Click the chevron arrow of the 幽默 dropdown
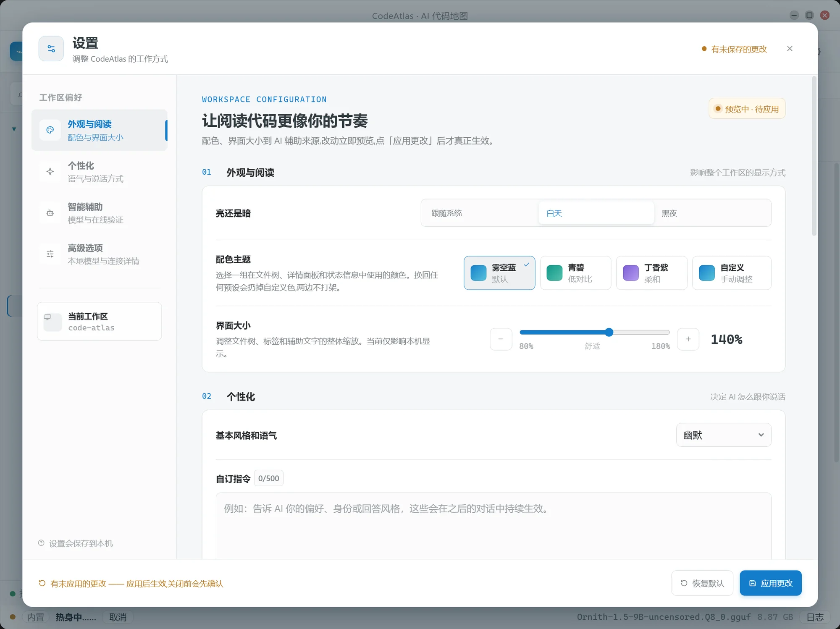 761,435
